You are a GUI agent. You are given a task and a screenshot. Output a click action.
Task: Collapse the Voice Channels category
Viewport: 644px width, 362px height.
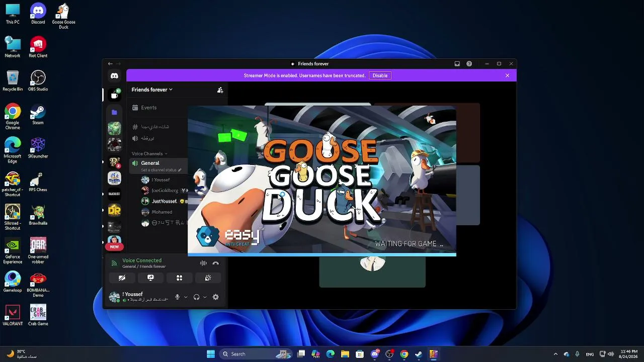coord(149,153)
